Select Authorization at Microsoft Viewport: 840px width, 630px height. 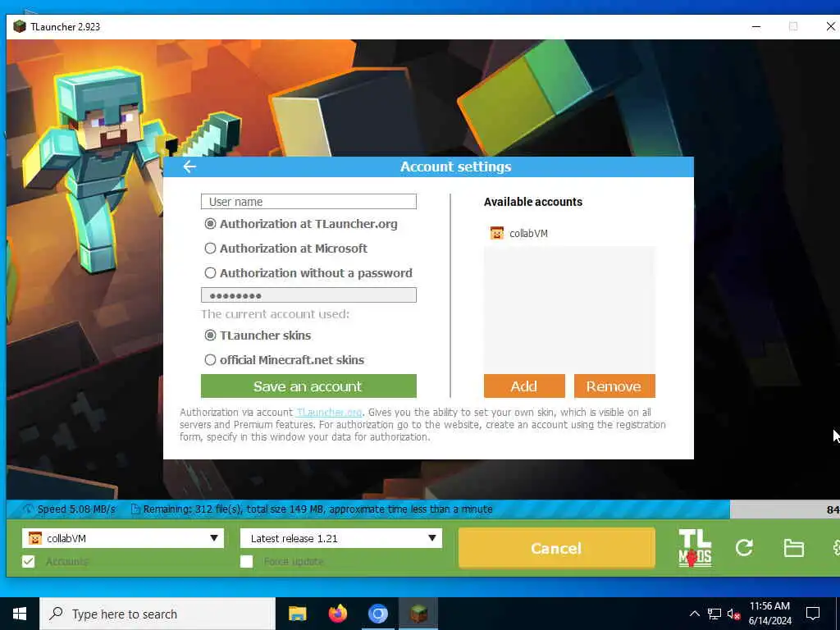coord(211,249)
